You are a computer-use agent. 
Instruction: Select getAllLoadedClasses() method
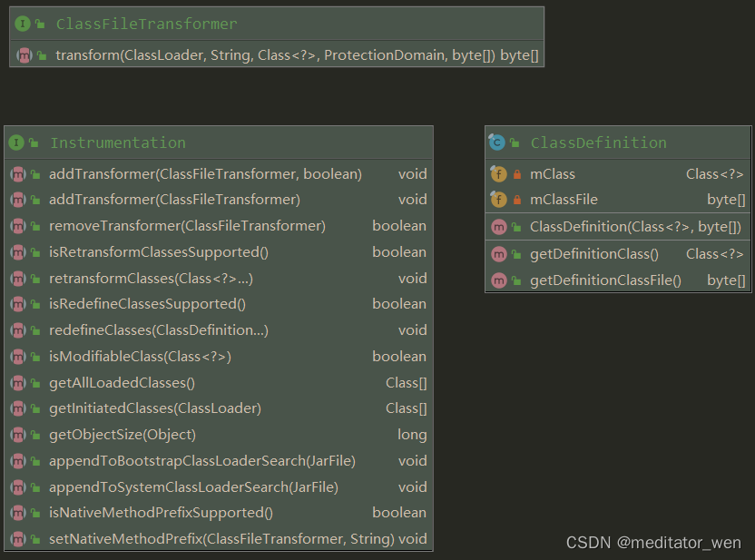coord(122,383)
